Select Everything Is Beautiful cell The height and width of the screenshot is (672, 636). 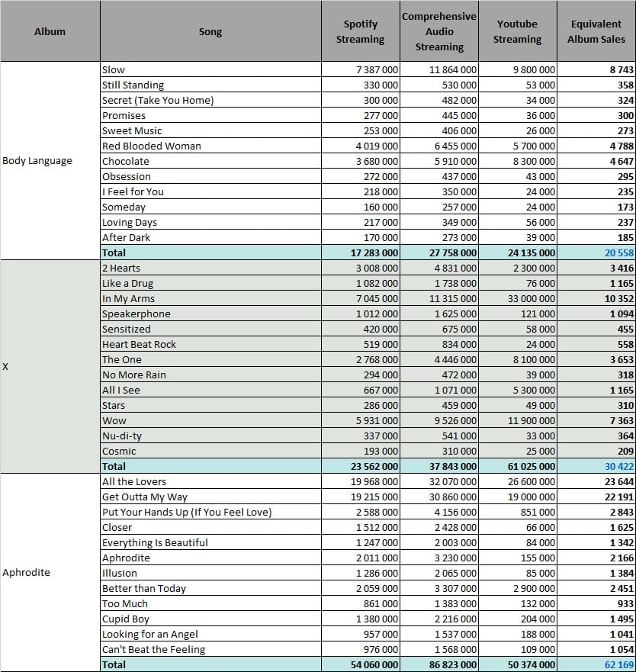(x=210, y=542)
